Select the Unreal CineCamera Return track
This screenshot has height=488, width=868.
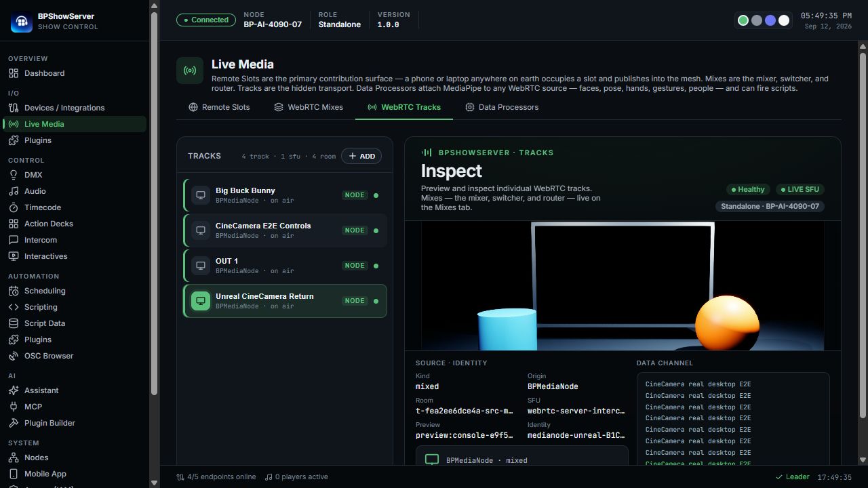(285, 301)
